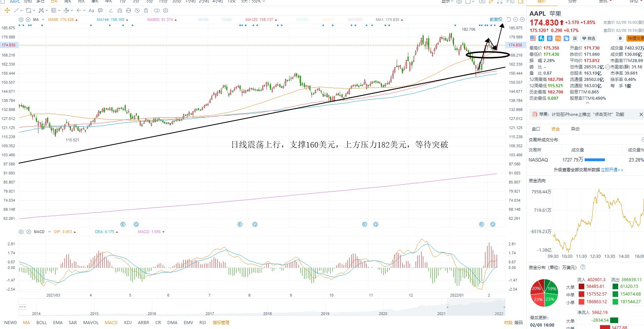Collapse the quote details with the up chevron

tap(587, 103)
